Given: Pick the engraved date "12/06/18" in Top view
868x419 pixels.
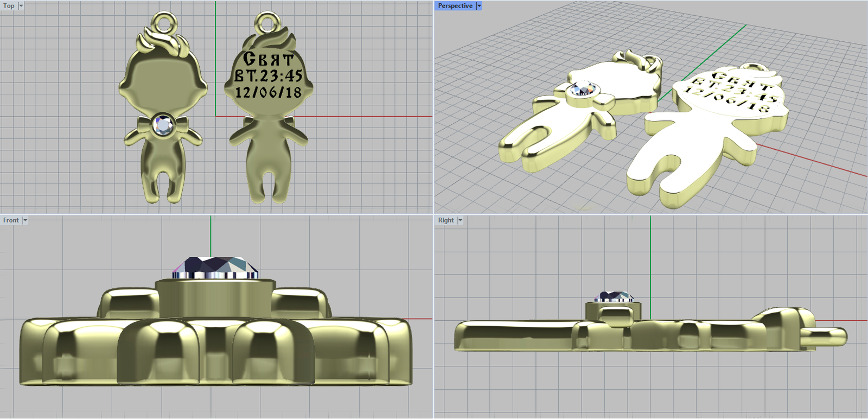Looking at the screenshot, I should tap(269, 92).
